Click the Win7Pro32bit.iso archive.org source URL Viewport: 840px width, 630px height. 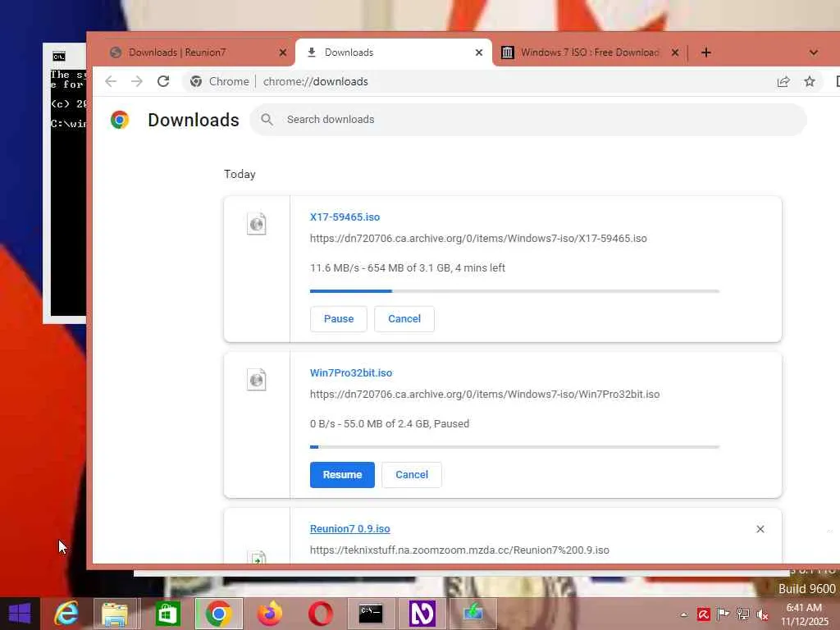coord(485,395)
